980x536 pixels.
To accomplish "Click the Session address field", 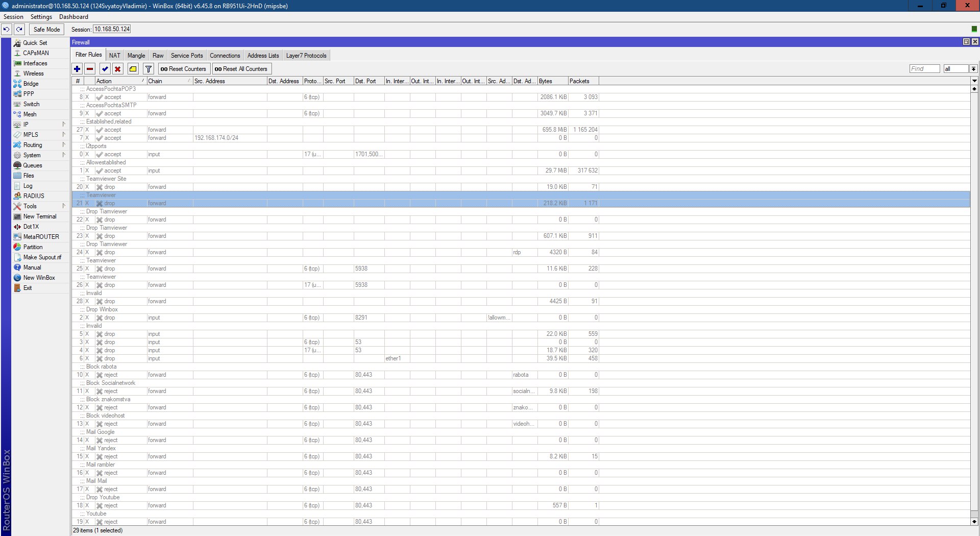I will click(112, 29).
